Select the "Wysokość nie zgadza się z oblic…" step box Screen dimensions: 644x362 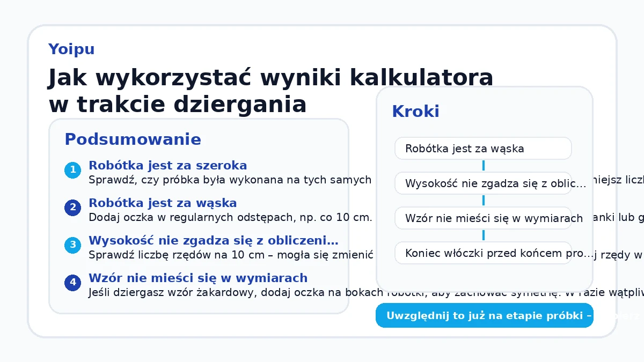pos(483,183)
